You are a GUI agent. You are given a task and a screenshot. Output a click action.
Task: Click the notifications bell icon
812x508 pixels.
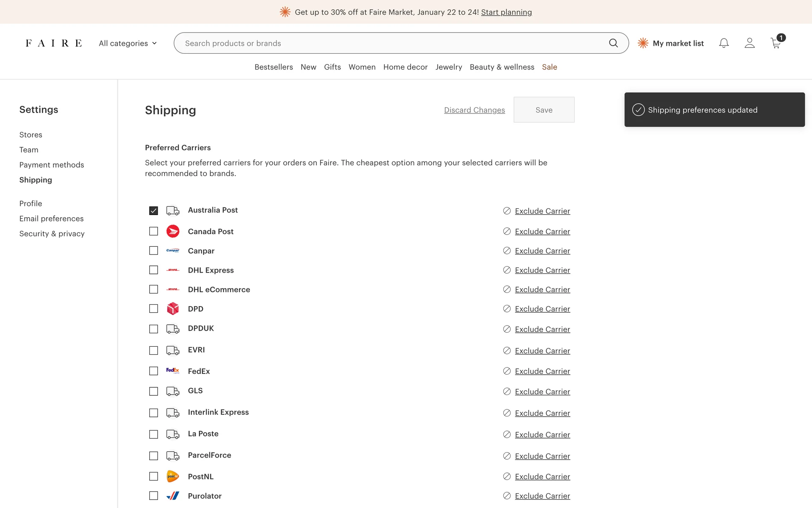coord(724,43)
